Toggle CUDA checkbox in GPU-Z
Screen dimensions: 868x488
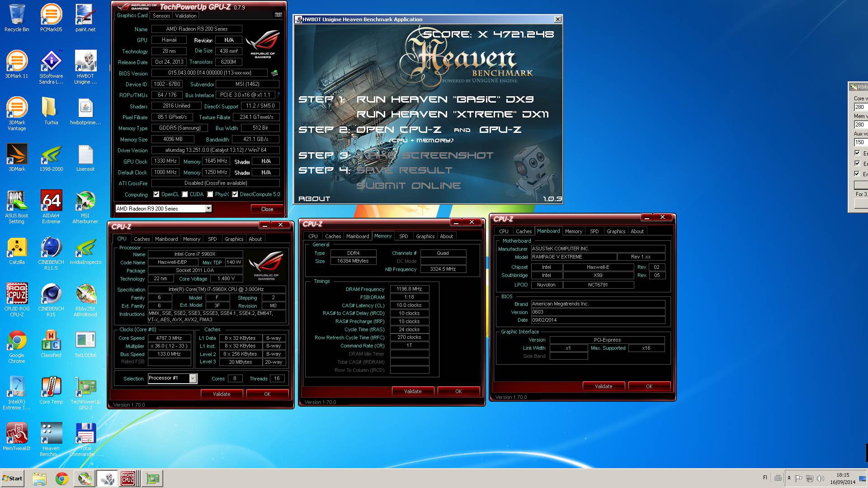[185, 194]
